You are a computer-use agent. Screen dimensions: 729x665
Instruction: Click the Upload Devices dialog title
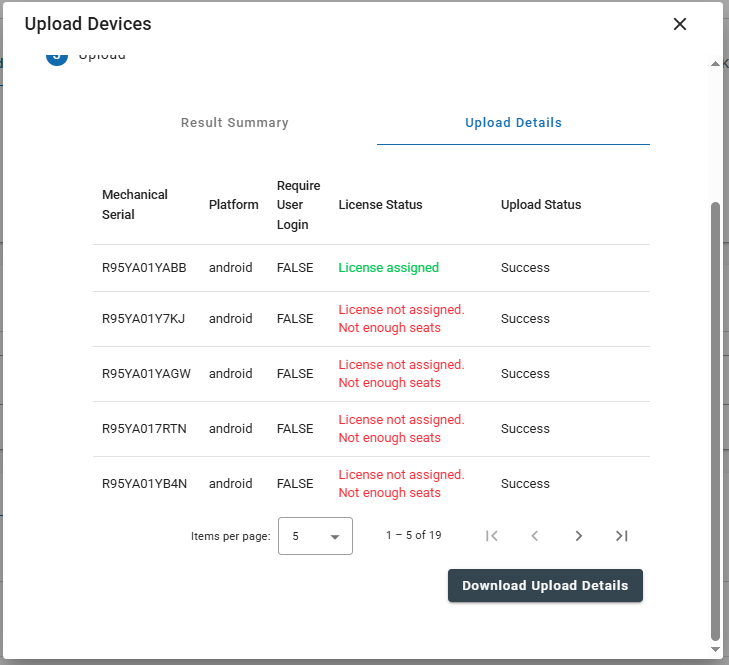[x=88, y=24]
